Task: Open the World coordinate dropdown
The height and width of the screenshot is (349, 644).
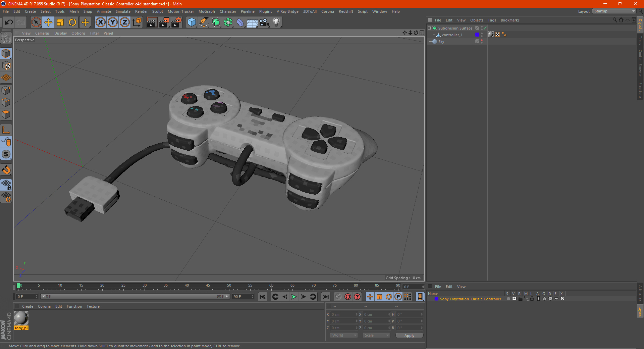Action: point(344,335)
